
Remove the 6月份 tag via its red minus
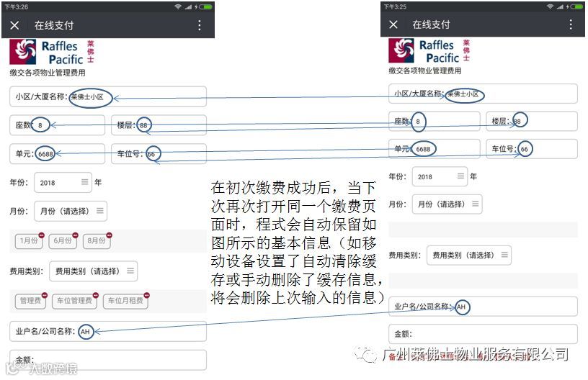point(76,235)
